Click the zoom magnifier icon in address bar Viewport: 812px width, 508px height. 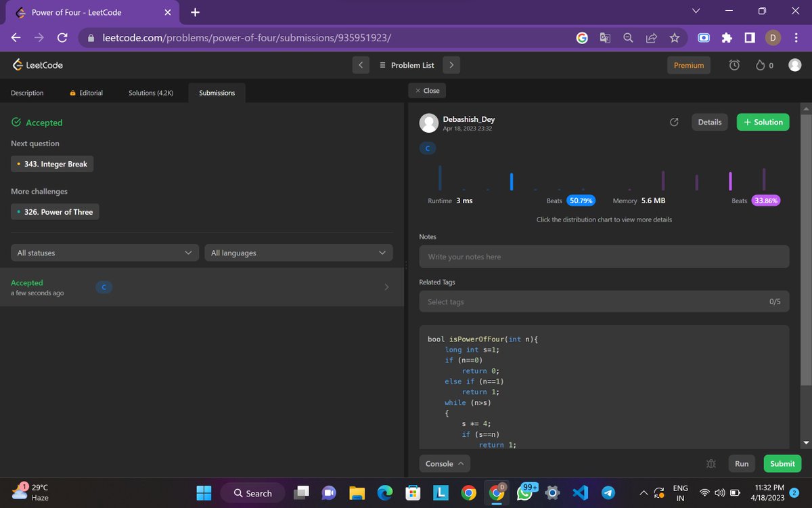click(628, 39)
